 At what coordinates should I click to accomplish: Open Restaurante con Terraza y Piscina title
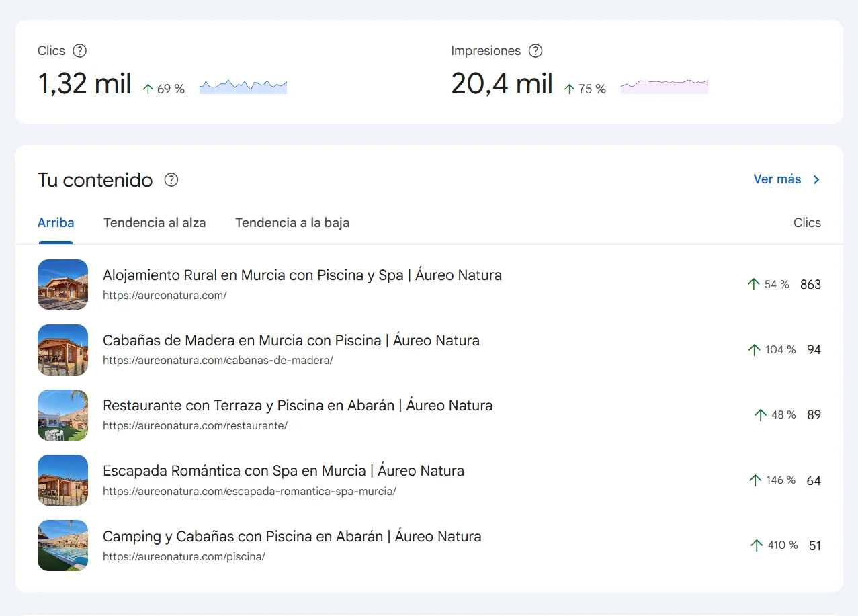(x=298, y=406)
